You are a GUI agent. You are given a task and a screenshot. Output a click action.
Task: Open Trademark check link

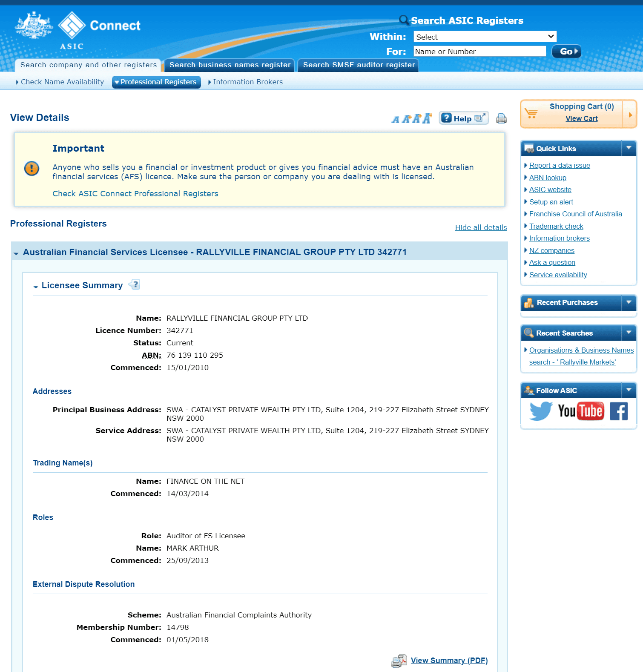coord(556,226)
